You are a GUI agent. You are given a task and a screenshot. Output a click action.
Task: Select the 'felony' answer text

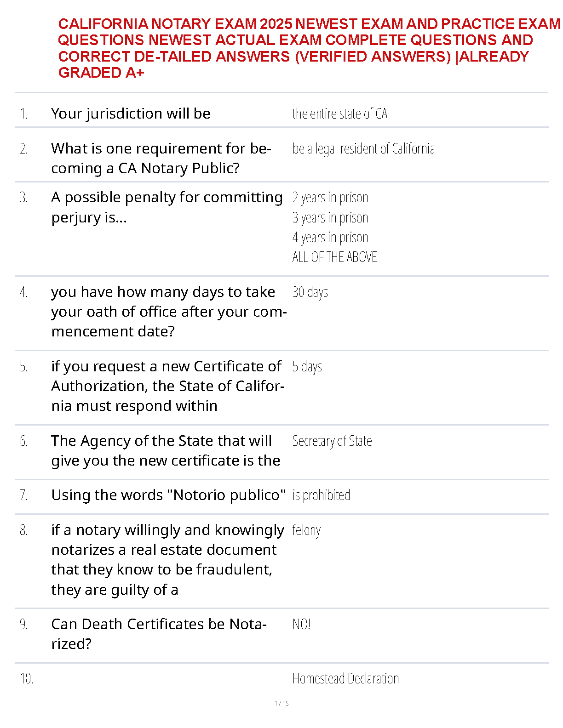click(306, 530)
